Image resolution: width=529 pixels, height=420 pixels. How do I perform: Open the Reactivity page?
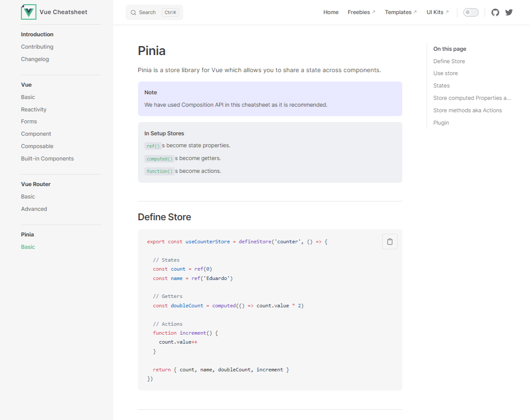(x=34, y=110)
